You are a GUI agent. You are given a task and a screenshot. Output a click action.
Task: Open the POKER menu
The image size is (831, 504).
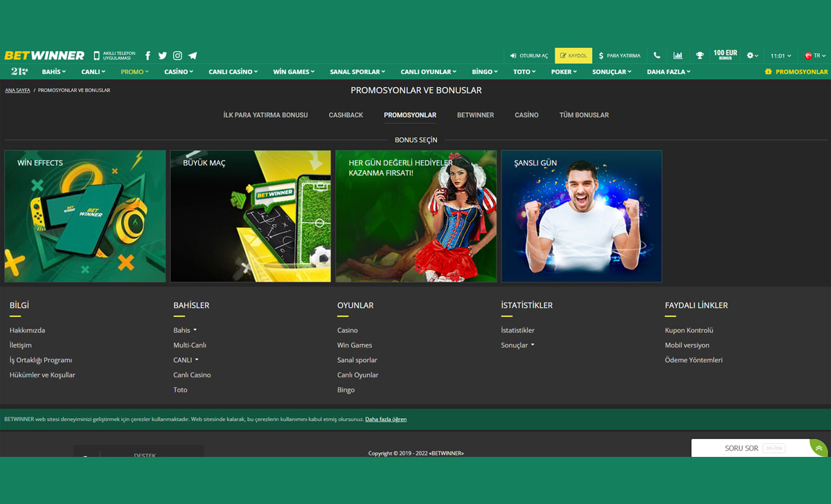click(564, 71)
